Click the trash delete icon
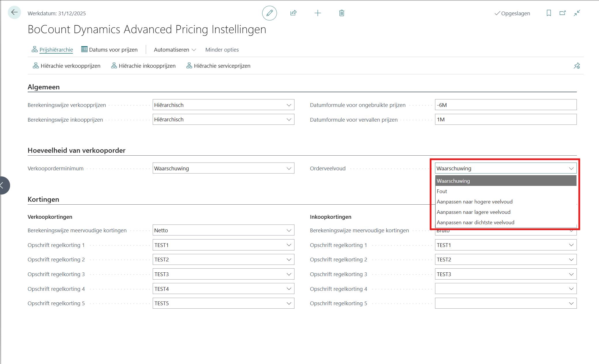The height and width of the screenshot is (364, 599). point(342,13)
